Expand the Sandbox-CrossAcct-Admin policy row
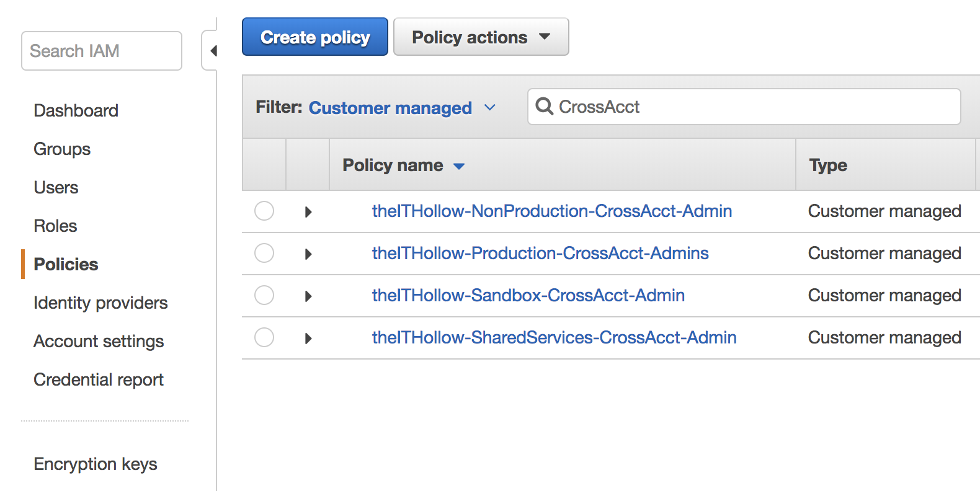 point(308,296)
